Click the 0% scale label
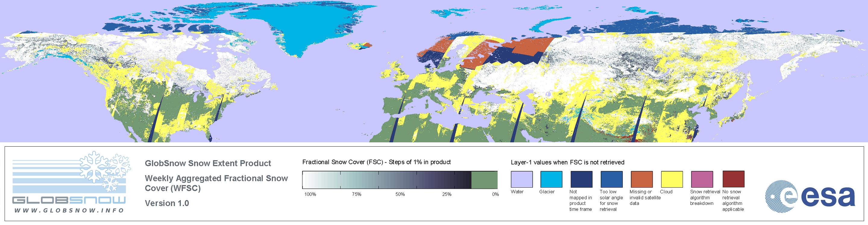Viewport: 868px width, 225px height. 495,194
